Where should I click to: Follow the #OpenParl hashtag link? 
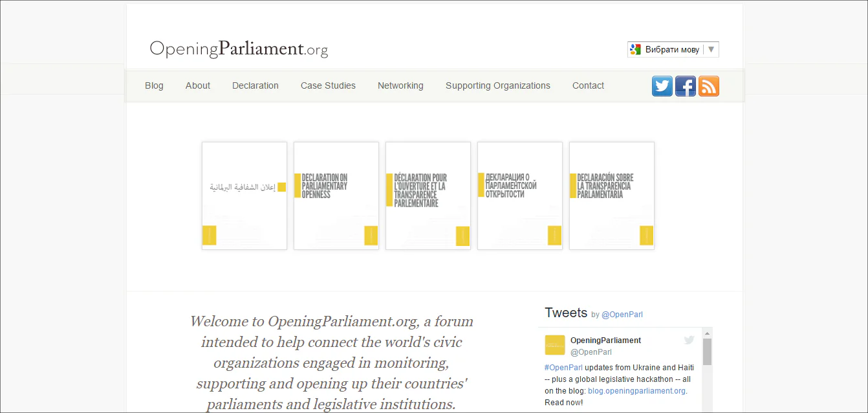tap(563, 368)
